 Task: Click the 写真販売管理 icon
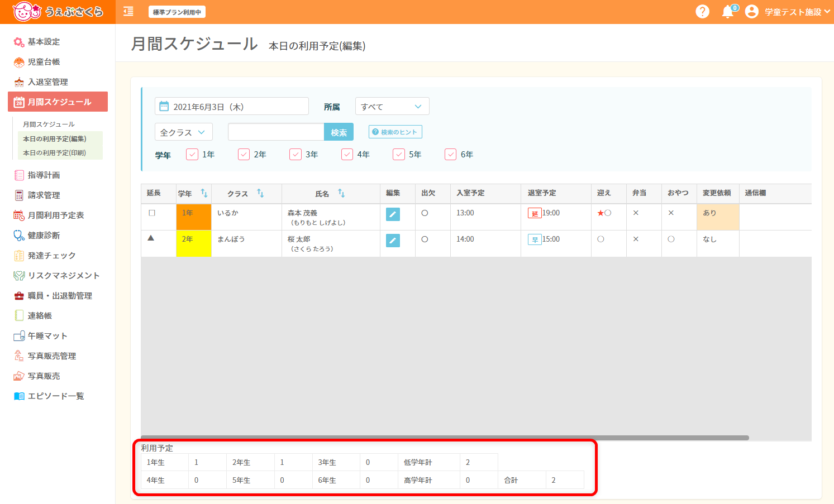19,356
